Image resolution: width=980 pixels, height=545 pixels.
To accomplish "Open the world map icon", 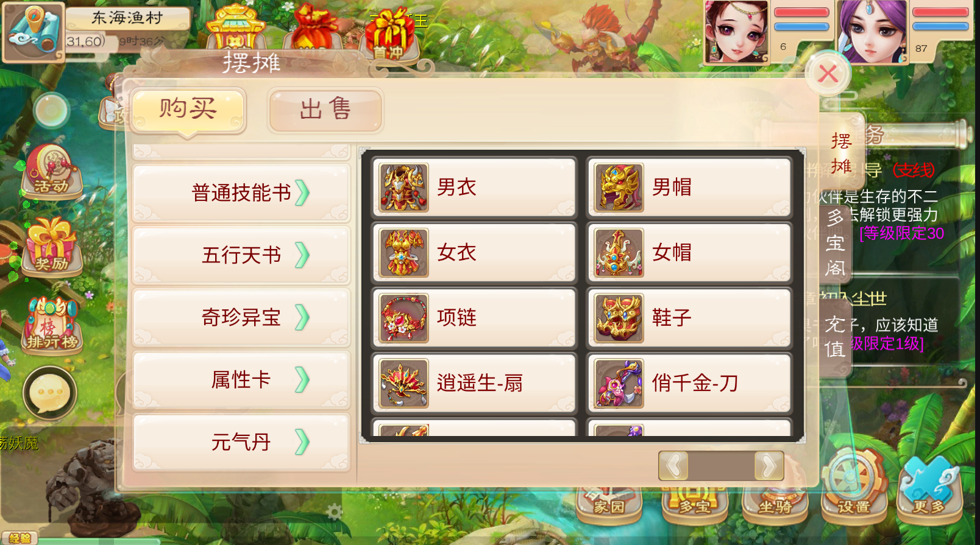I will point(33,30).
